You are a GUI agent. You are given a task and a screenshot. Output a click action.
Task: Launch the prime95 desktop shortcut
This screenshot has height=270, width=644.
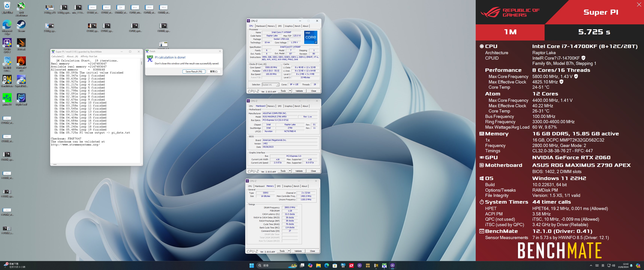coord(7,99)
